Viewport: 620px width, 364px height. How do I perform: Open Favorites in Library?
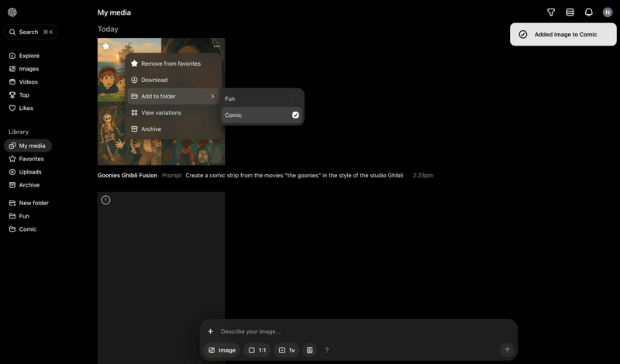coord(26,159)
